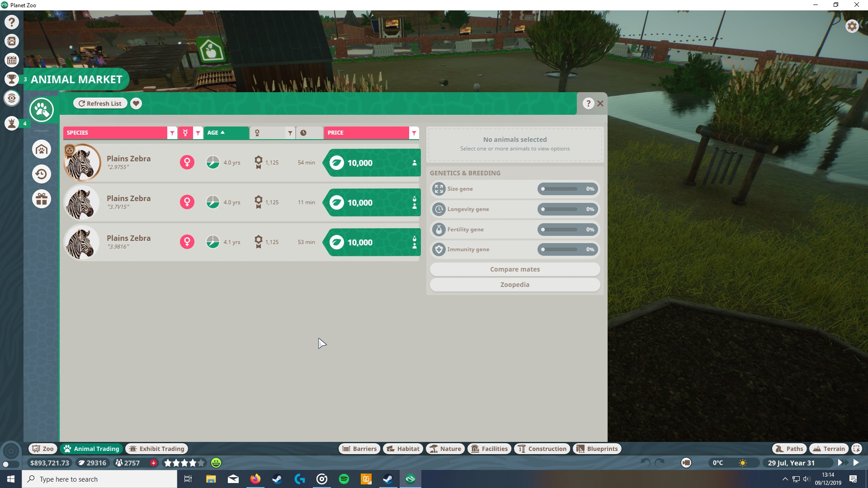The image size is (868, 488).
Task: Select Plains Zebra "2.9755" portrait
Action: pos(82,163)
